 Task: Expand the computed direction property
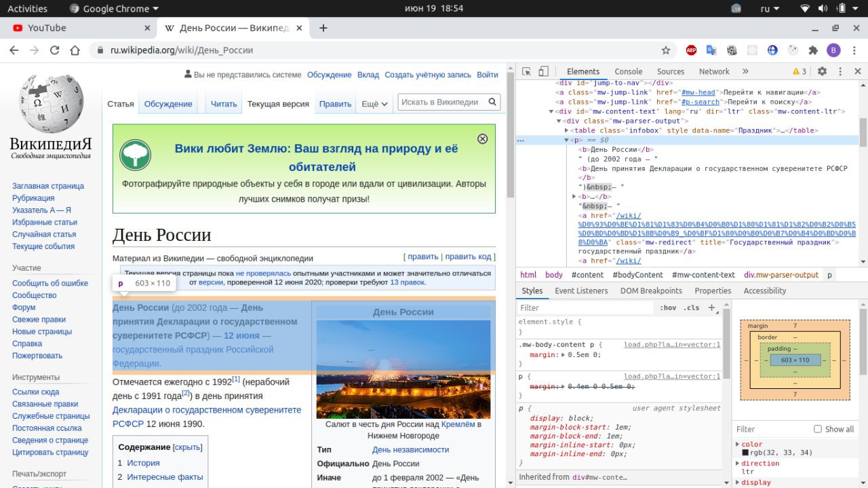tap(738, 464)
